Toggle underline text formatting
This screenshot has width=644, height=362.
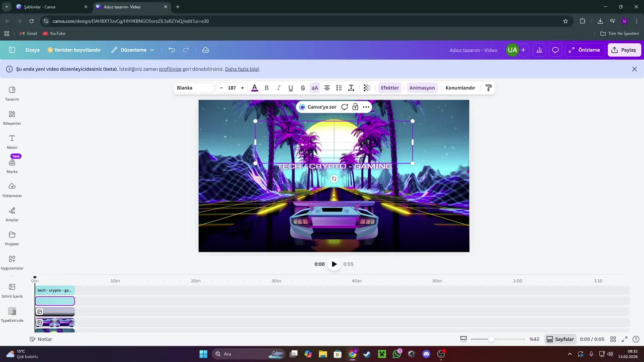point(291,88)
